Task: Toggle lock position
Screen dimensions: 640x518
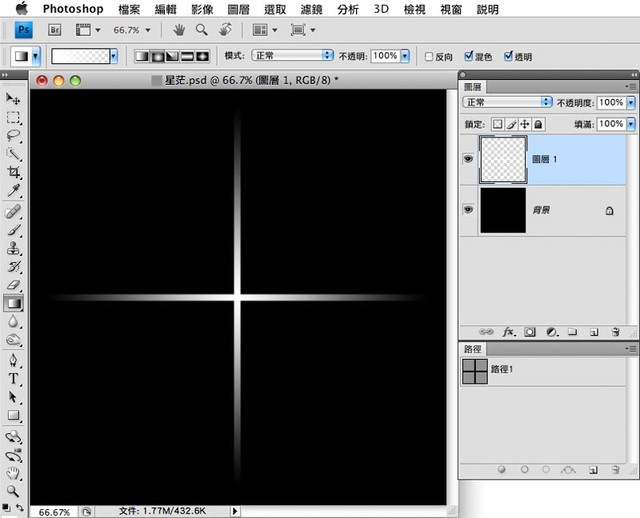Action: coord(525,124)
